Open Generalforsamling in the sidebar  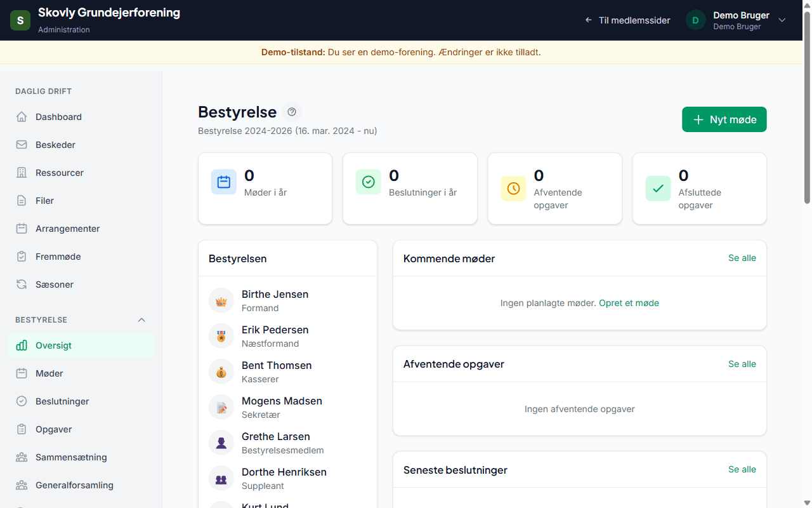81,485
